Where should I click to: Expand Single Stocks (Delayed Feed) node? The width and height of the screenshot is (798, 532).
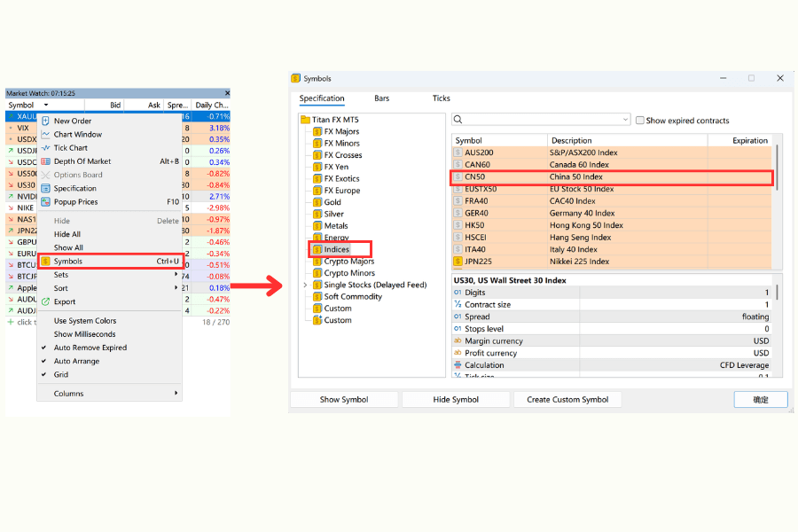(x=304, y=285)
